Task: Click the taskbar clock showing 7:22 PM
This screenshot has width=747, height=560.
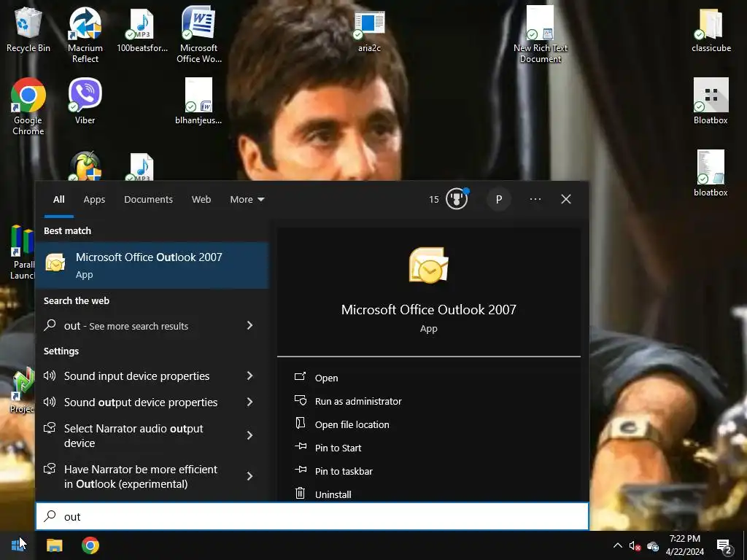Action: (x=684, y=545)
